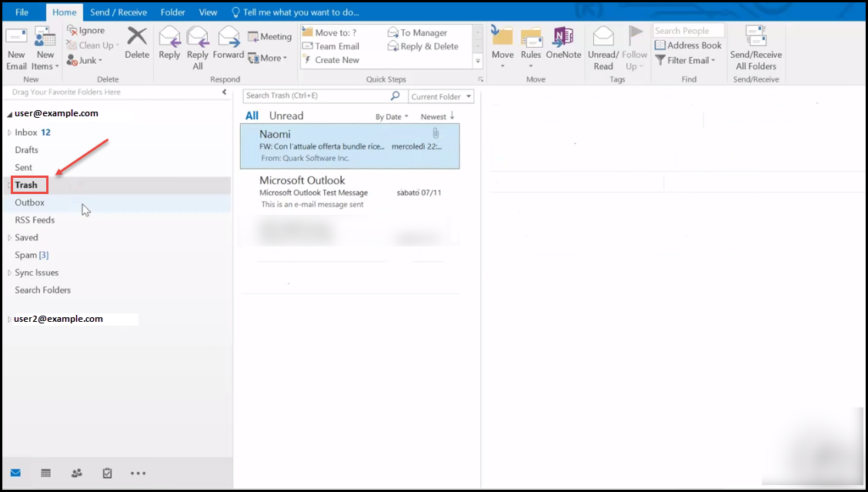The width and height of the screenshot is (868, 492).
Task: Select the Team Email quick step
Action: [331, 46]
